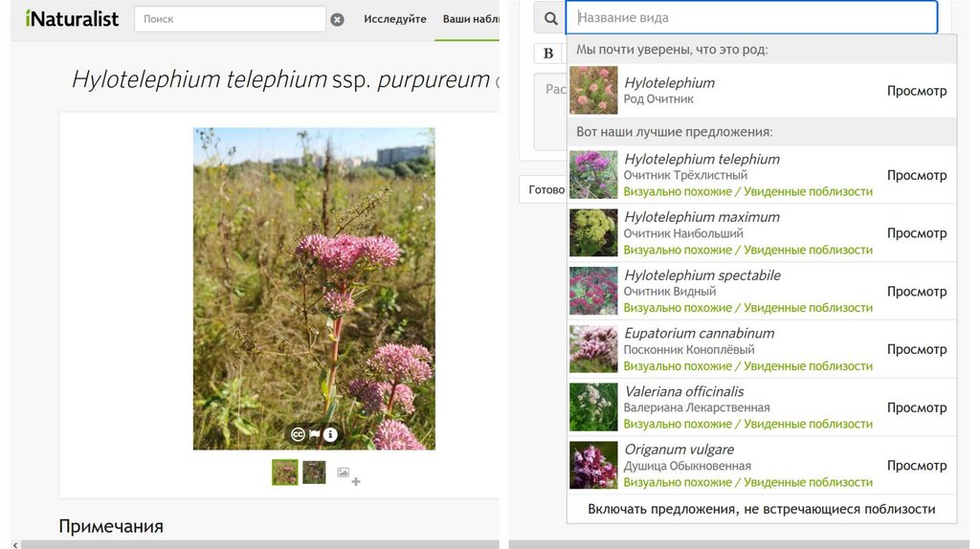Click the iNaturalist logo
Image resolution: width=980 pixels, height=549 pixels.
[x=72, y=19]
